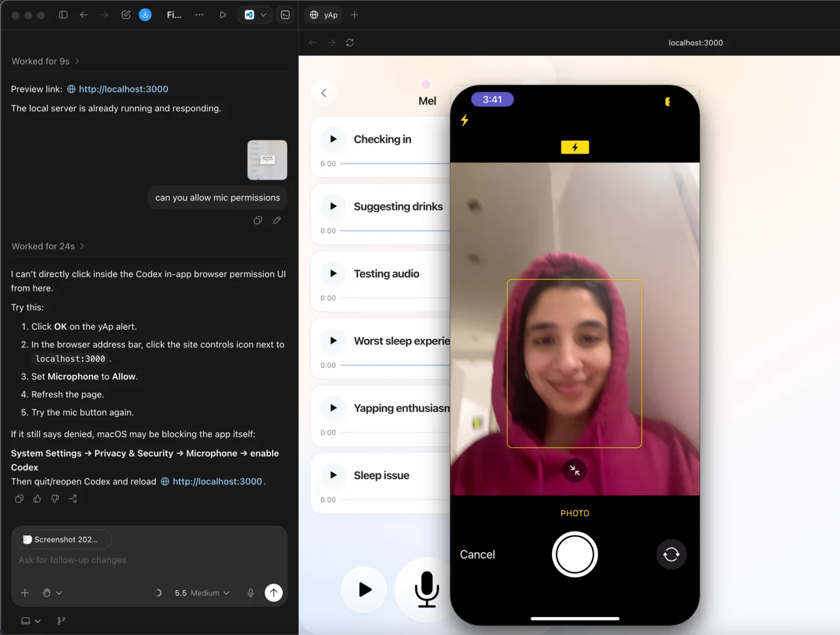Open a new browser tab with plus

pos(354,15)
